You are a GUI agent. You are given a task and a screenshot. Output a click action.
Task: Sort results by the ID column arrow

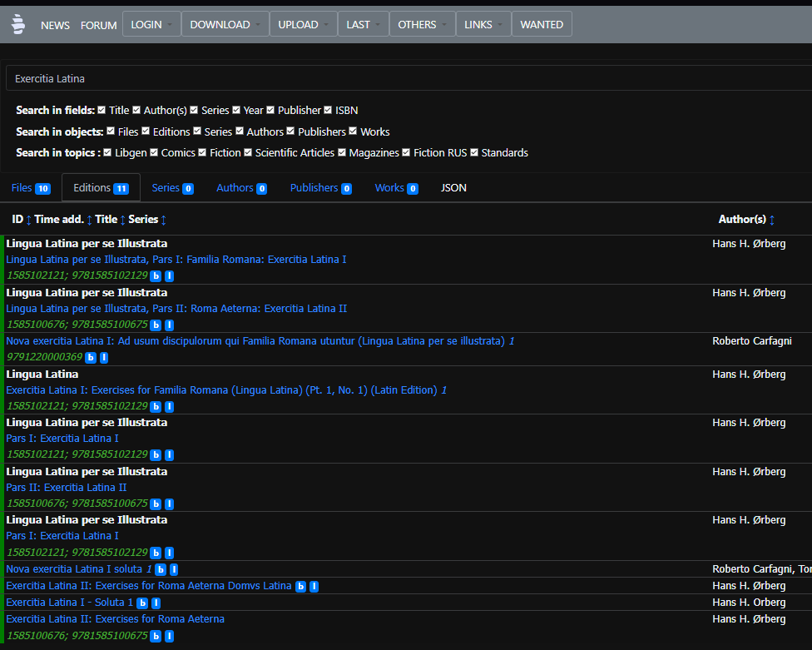[28, 220]
